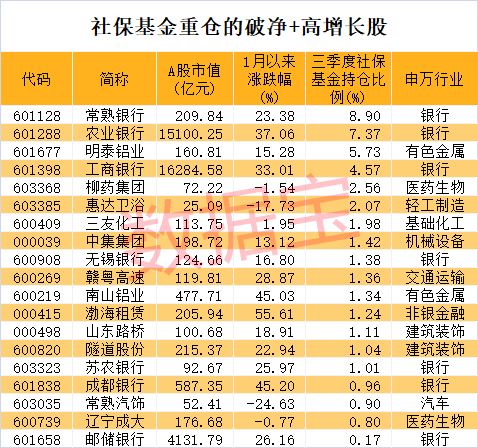Screen dimensions: 478x448
Task: Click stock code 601288
Action: [37, 134]
